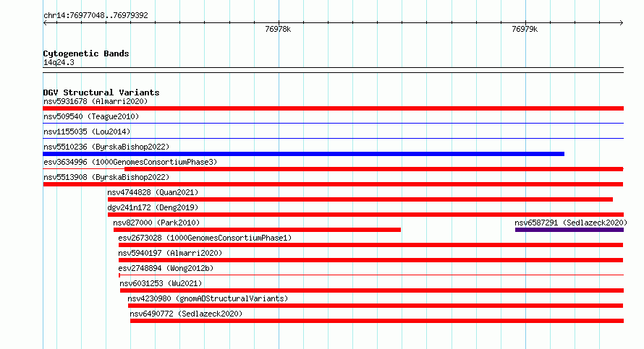This screenshot has height=349, width=644.
Task: Select the red bar for esv2673028
Action: [x=371, y=245]
